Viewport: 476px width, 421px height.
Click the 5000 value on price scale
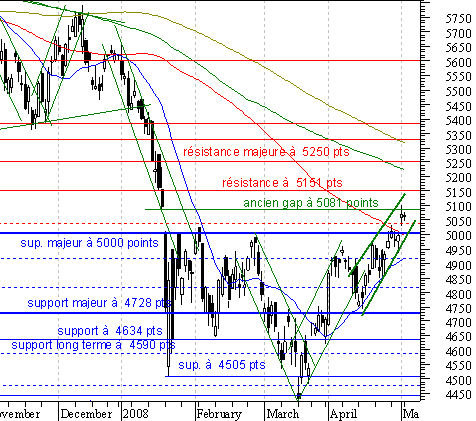[459, 235]
